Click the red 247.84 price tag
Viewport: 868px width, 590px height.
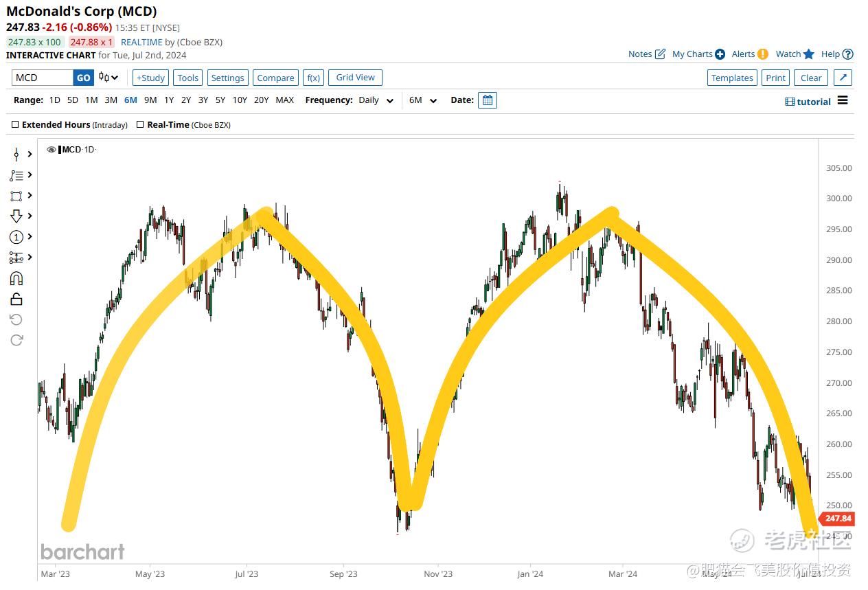point(838,519)
